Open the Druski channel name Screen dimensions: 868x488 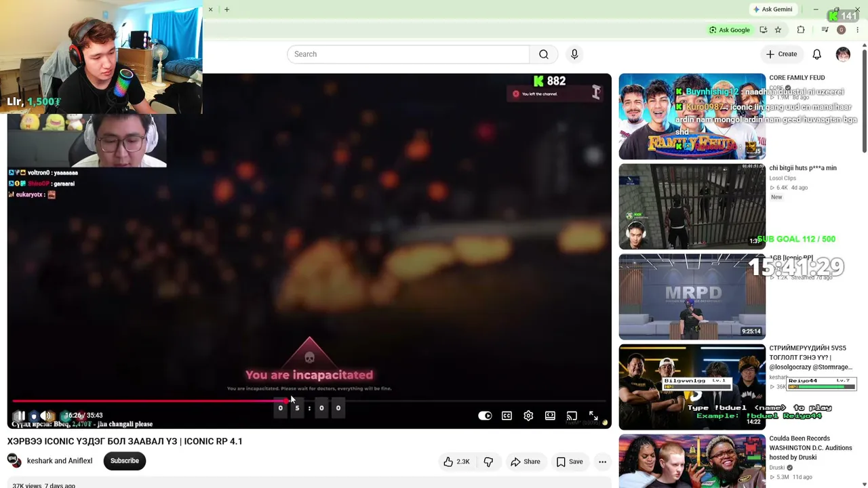778,468
